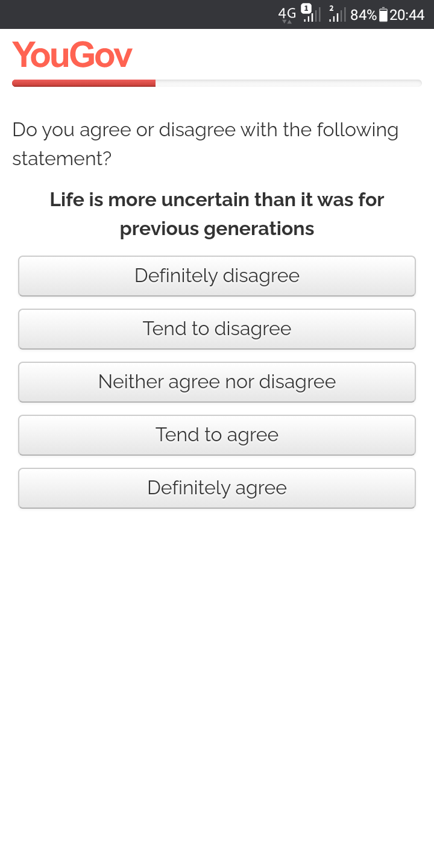Click the red filled section of progress bar
Screen dimensions: 434x868
(x=84, y=83)
